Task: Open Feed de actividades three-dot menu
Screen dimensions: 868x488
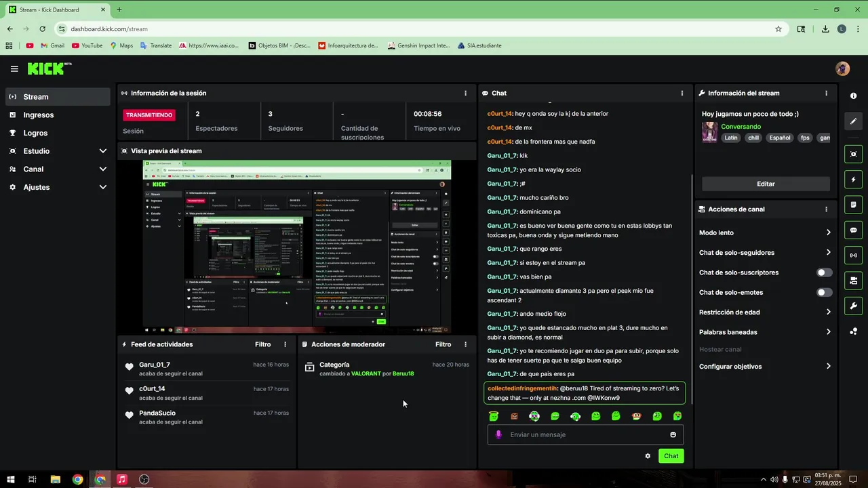Action: (285, 344)
